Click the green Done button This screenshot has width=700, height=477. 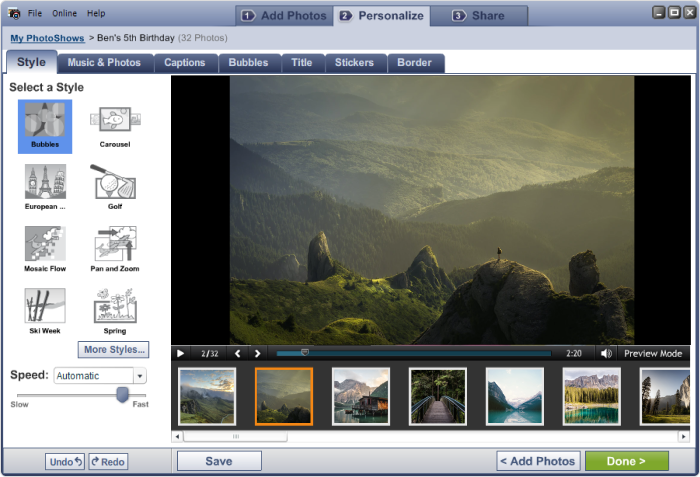(627, 461)
